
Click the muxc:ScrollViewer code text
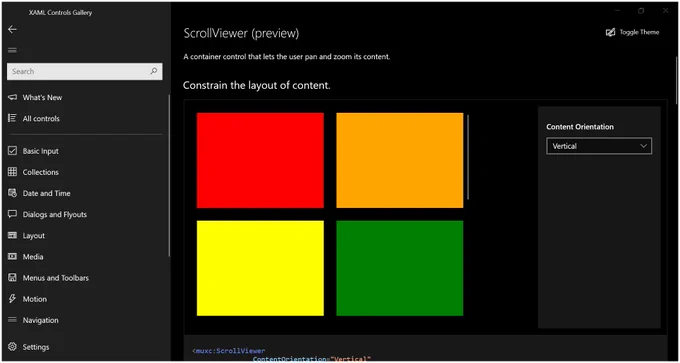pos(230,351)
